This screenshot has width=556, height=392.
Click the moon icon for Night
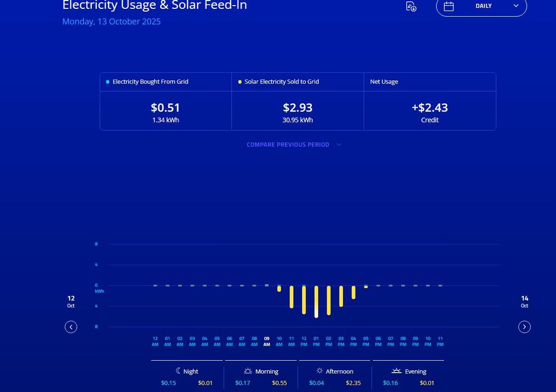[x=179, y=371]
